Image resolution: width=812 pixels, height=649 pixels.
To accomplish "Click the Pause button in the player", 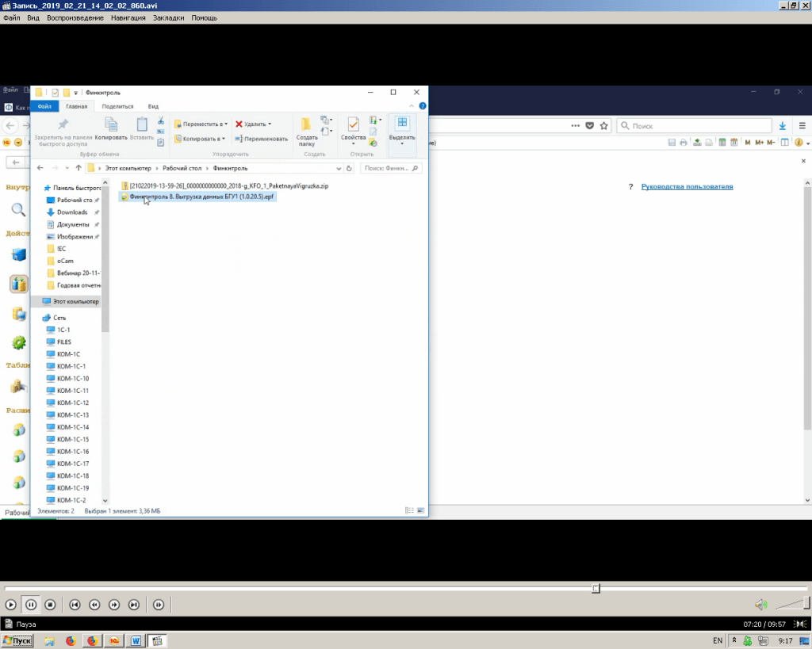I will (x=30, y=605).
